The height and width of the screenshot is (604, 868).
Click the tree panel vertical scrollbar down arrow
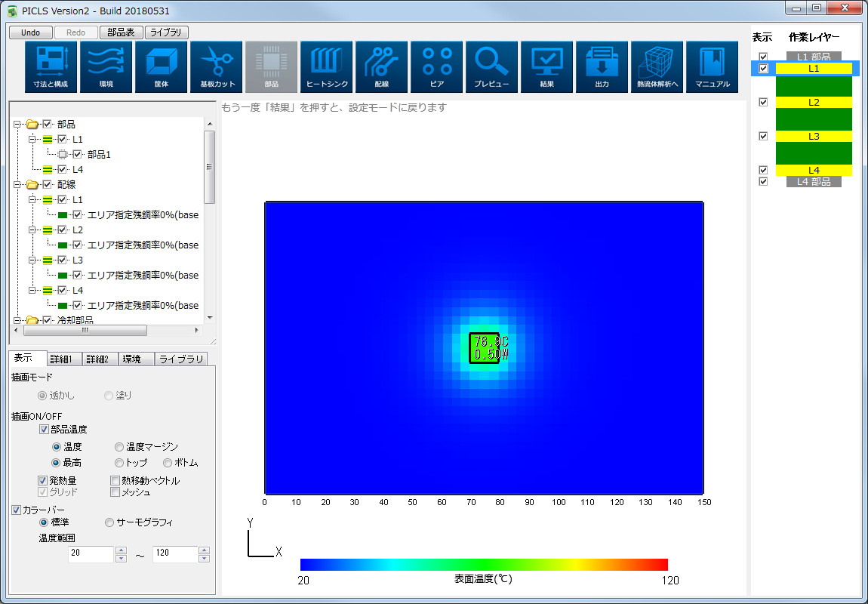pos(210,318)
